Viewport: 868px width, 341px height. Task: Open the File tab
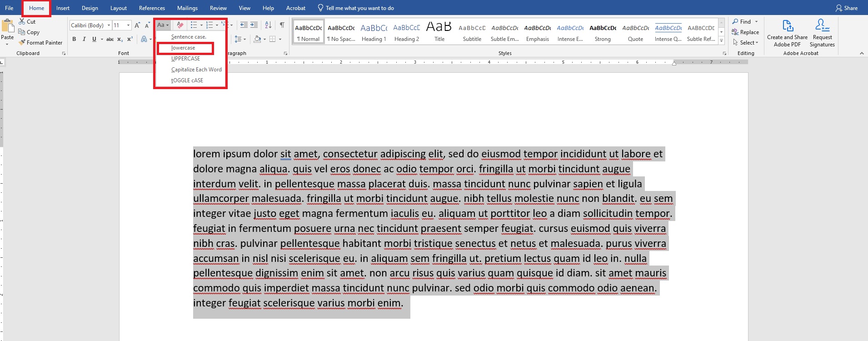[x=9, y=8]
